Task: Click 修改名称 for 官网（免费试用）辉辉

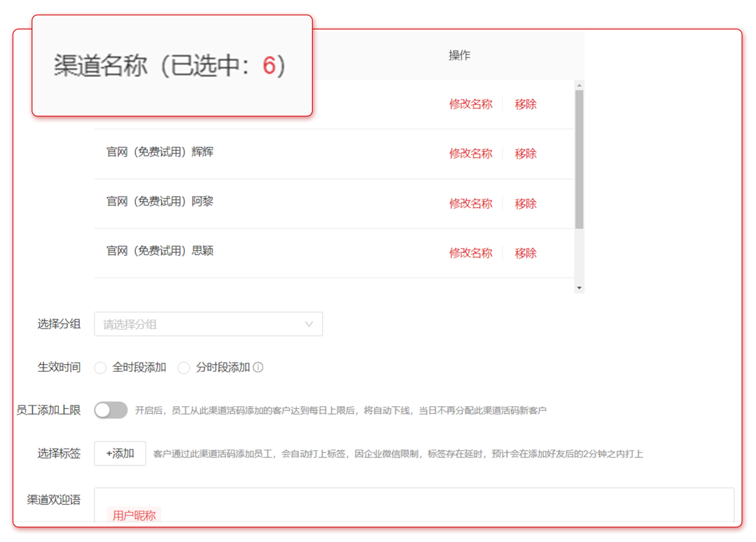Action: pos(470,153)
